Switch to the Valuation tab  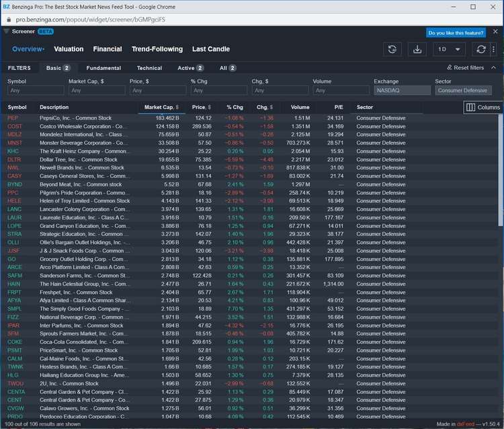(69, 49)
